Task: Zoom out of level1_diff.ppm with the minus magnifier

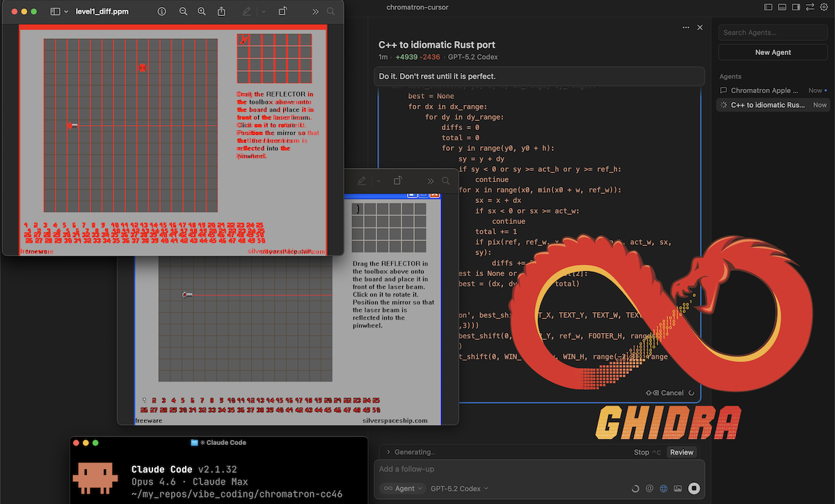Action: 184,11
